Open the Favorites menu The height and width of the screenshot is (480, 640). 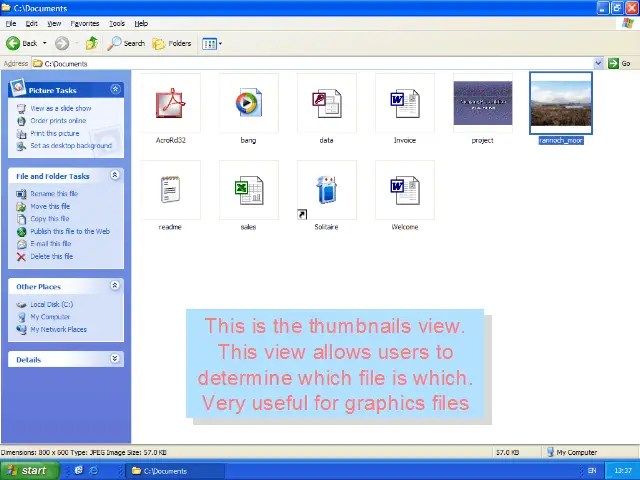coord(85,23)
